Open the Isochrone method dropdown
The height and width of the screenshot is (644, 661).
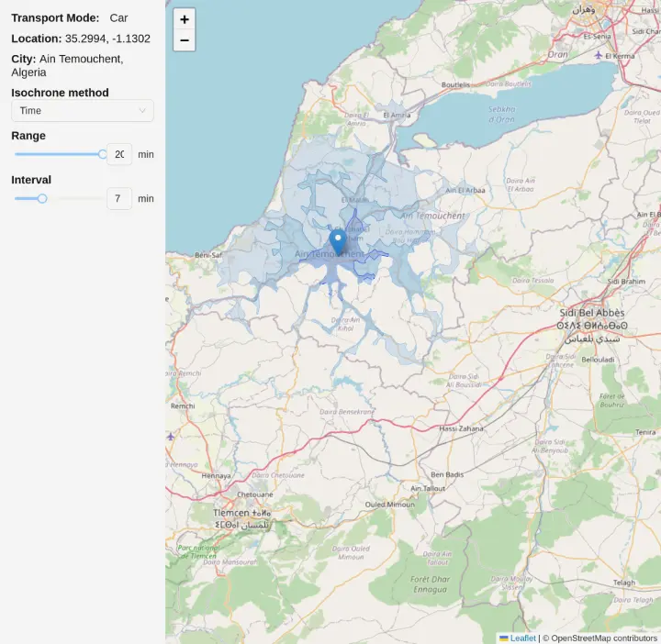pyautogui.click(x=82, y=111)
